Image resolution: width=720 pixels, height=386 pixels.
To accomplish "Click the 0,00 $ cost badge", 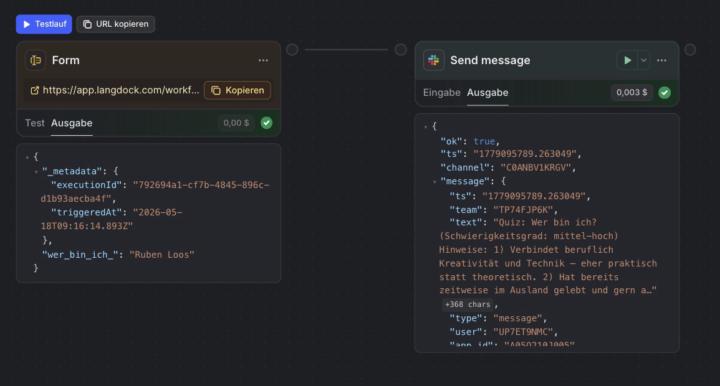I will [x=236, y=123].
